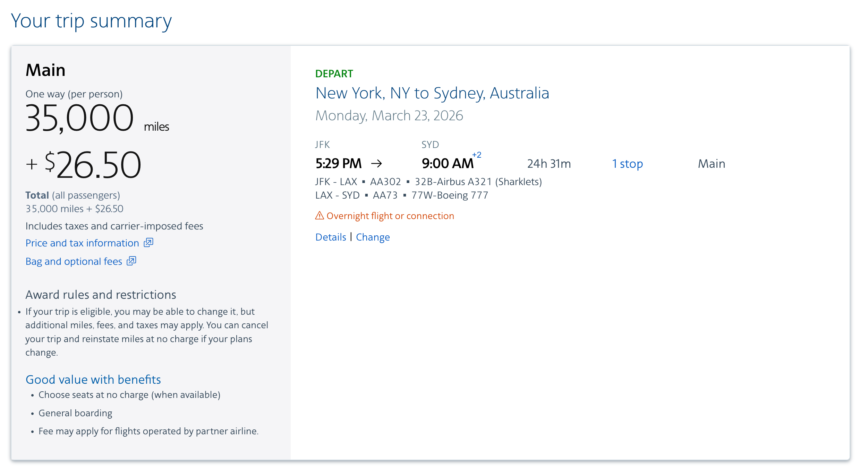Click the Change link to modify the flight

(373, 237)
